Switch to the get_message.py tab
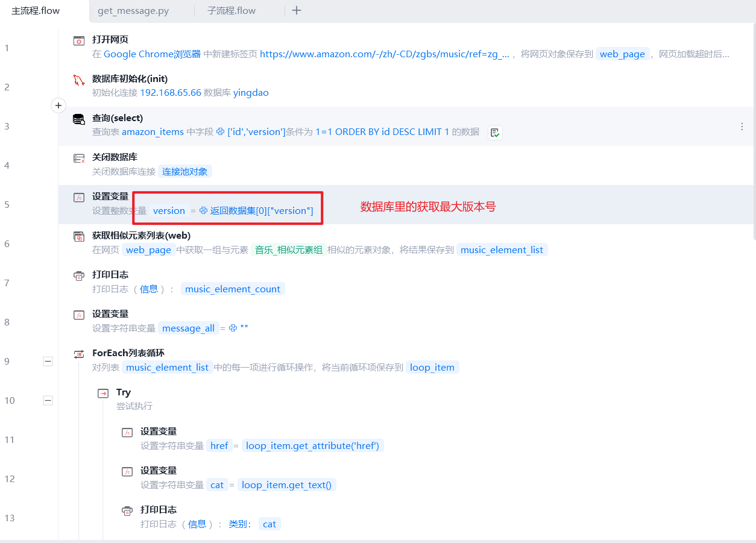 133,11
